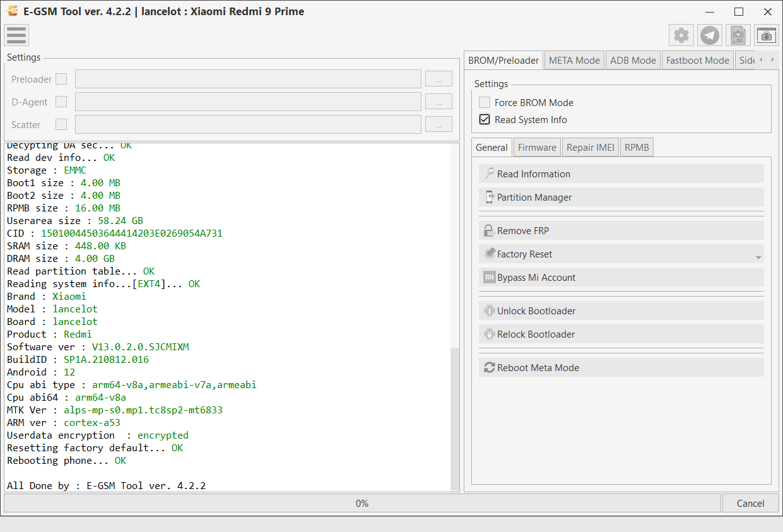
Task: Click the D-Agent path field
Action: [248, 102]
